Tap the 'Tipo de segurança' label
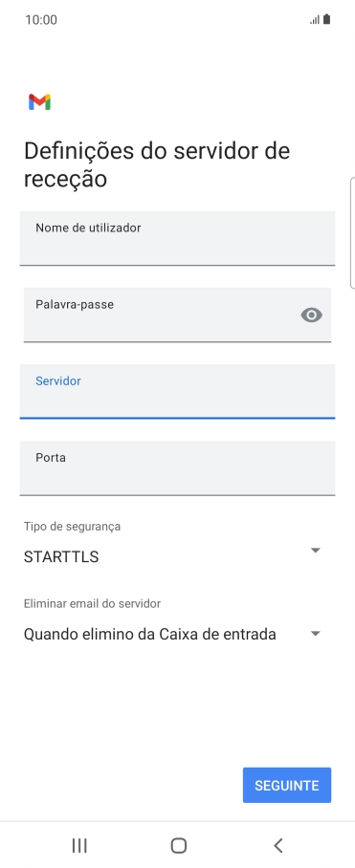 72,527
